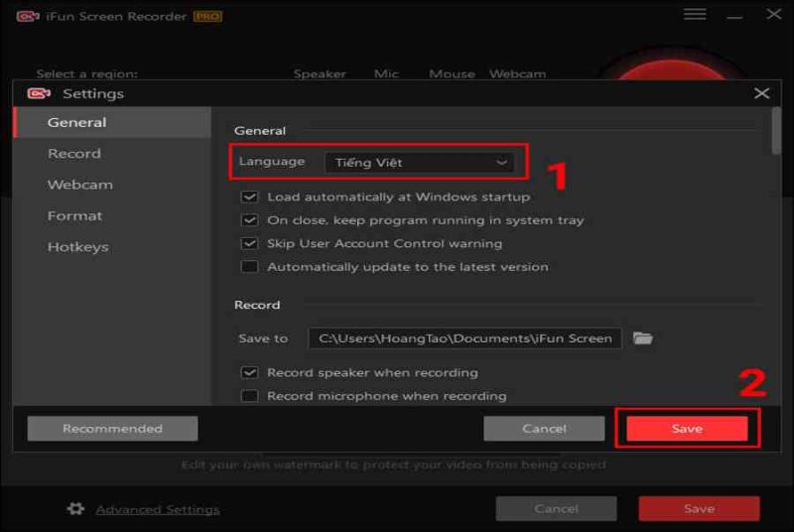The image size is (794, 532).
Task: Click the Speaker label in main window
Action: pos(320,73)
